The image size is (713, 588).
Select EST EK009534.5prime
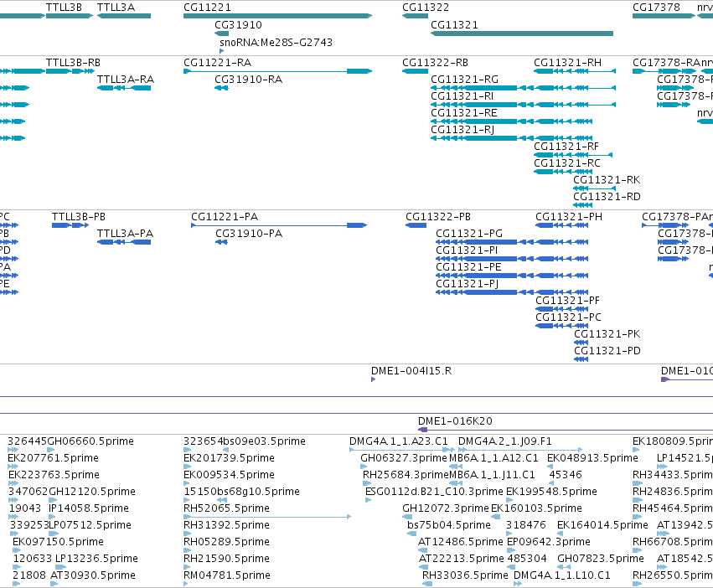[x=230, y=475]
